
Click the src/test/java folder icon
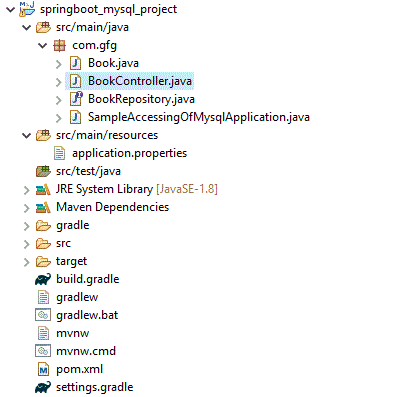point(43,171)
